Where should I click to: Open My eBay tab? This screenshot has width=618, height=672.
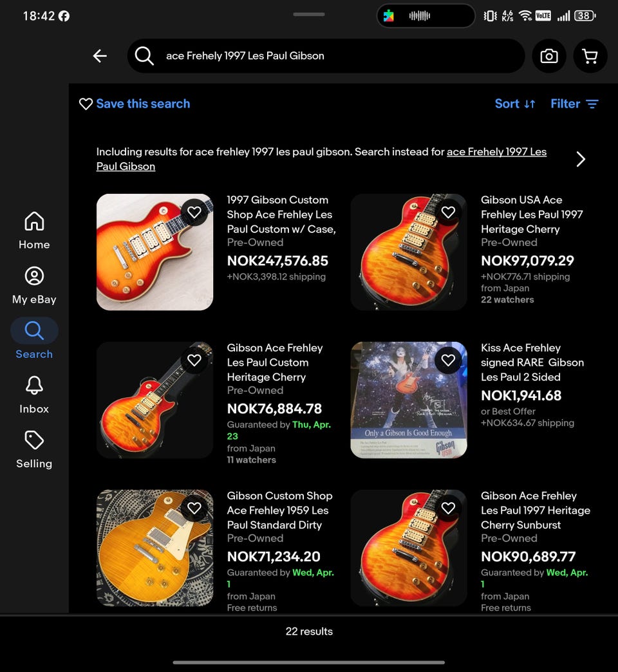tap(34, 285)
